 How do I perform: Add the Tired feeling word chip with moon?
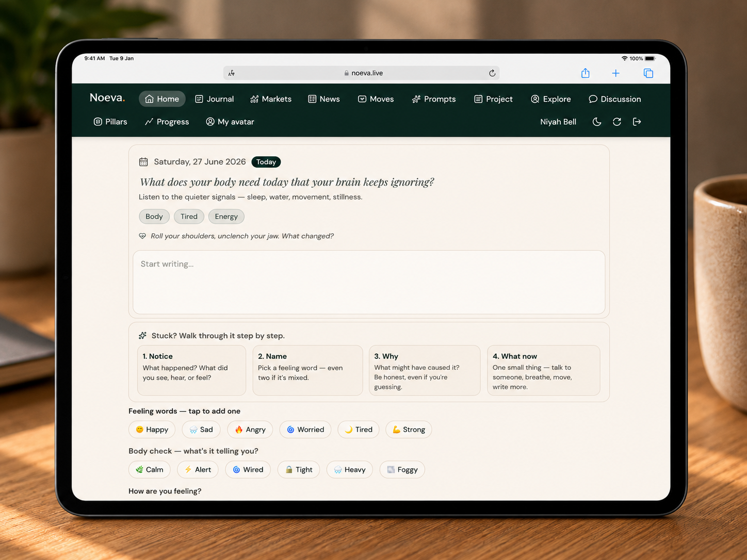pyautogui.click(x=359, y=430)
